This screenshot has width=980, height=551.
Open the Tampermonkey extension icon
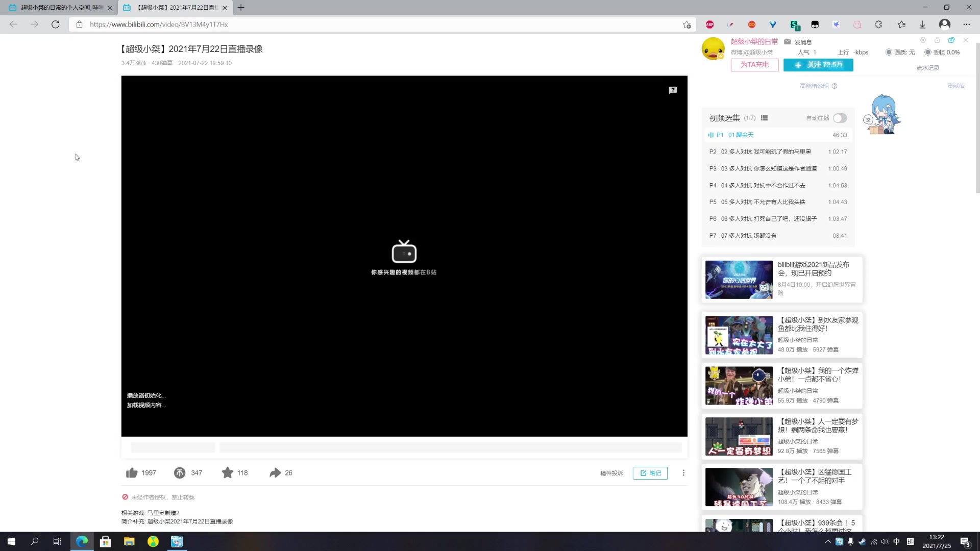(x=815, y=24)
